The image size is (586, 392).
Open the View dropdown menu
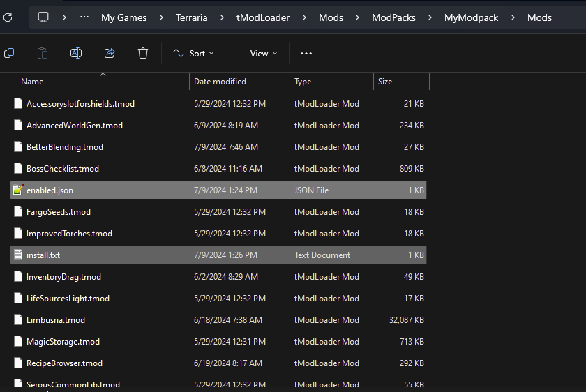click(255, 53)
